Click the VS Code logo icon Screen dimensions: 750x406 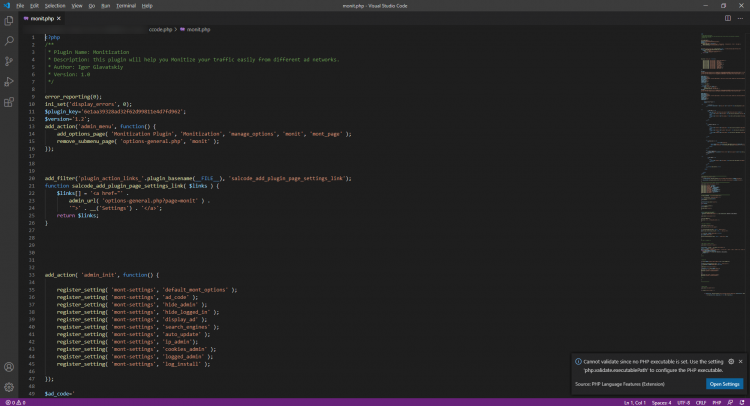(x=6, y=6)
